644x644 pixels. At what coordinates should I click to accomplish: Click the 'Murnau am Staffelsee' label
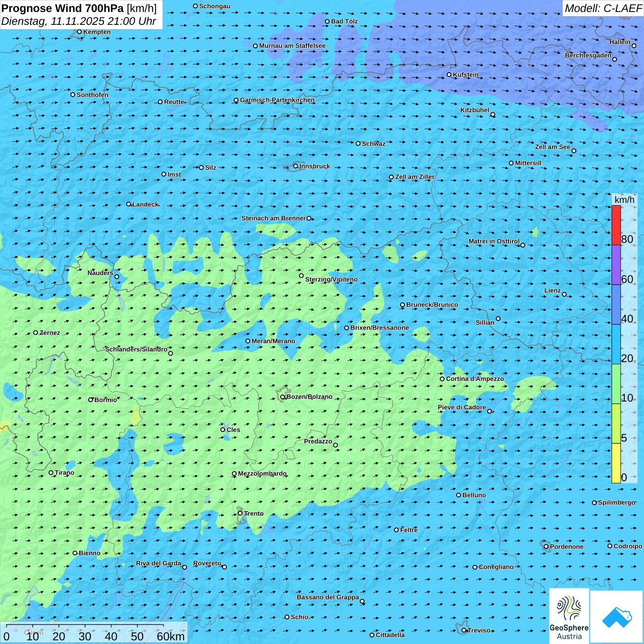click(x=292, y=46)
